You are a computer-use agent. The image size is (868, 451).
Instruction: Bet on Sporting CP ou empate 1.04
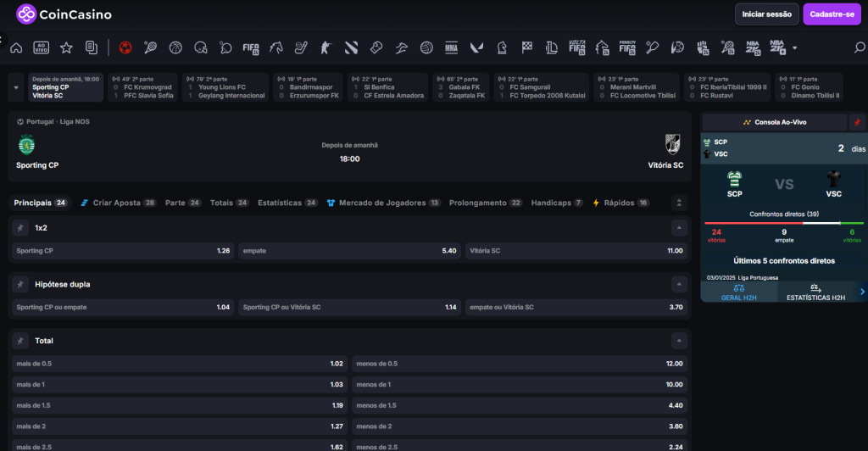click(x=123, y=307)
